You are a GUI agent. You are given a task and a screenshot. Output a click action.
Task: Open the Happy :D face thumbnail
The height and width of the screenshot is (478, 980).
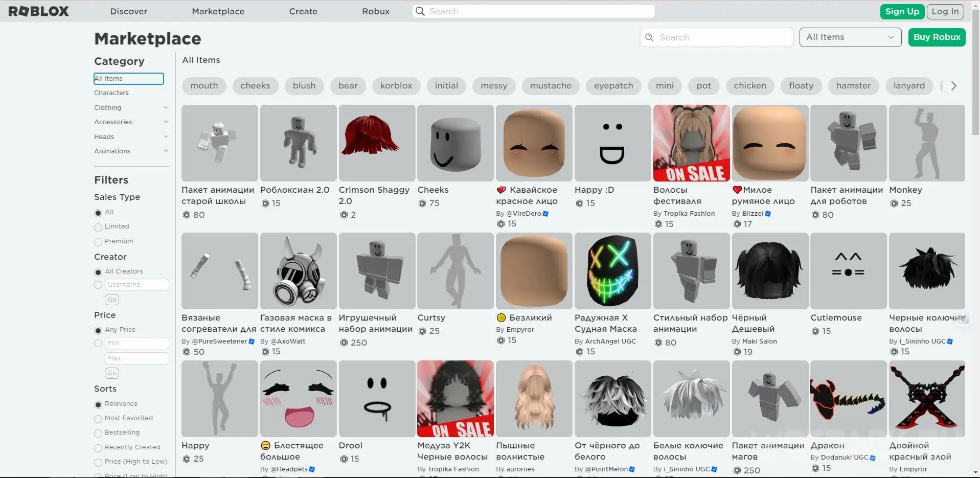pyautogui.click(x=612, y=143)
